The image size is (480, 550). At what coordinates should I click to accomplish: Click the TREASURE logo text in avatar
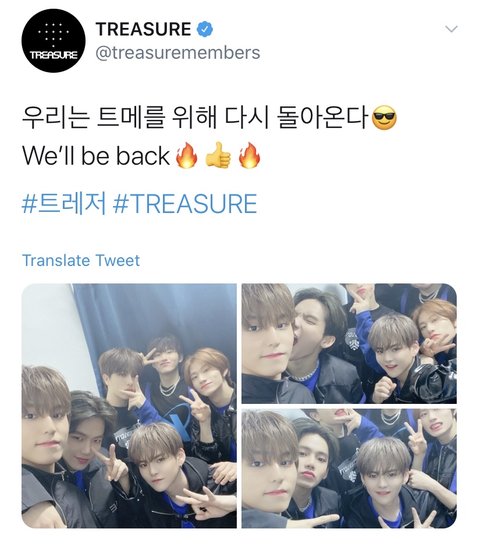[53, 55]
